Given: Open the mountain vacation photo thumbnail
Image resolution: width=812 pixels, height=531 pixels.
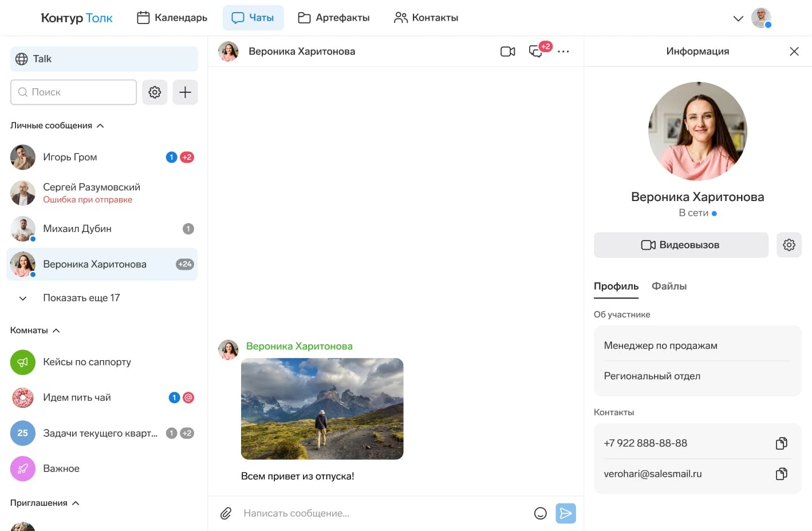Looking at the screenshot, I should click(x=322, y=408).
